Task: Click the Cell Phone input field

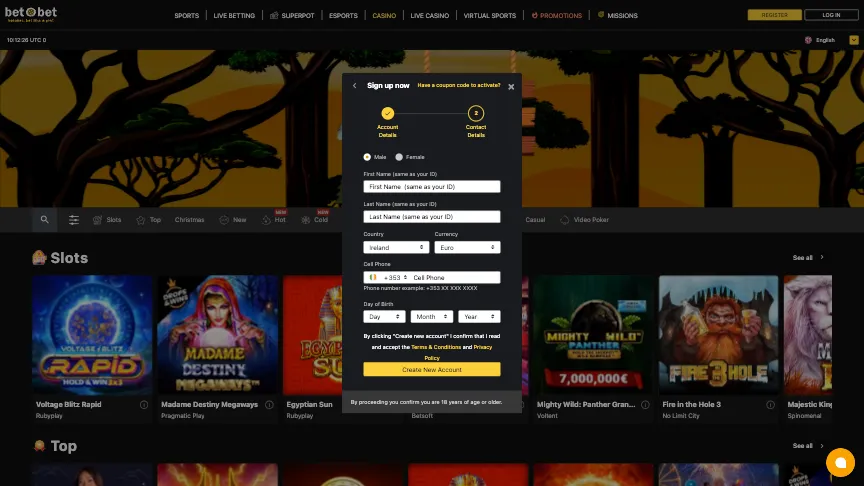Action: click(455, 278)
